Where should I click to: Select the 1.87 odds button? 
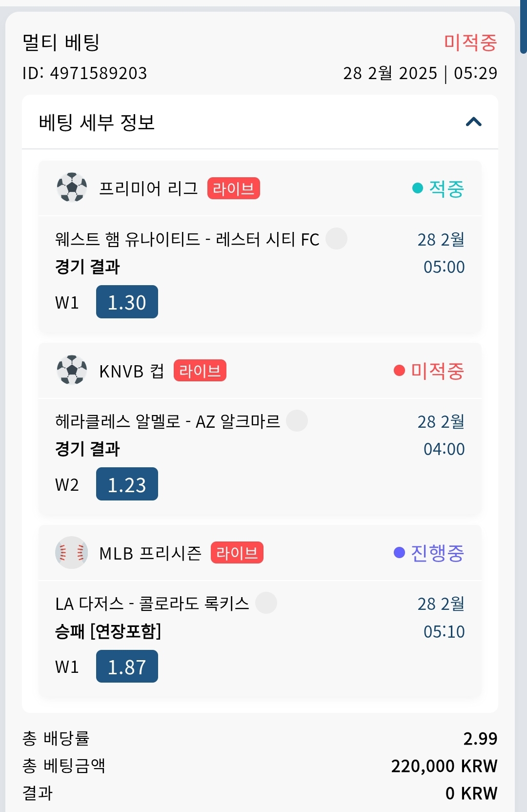[x=127, y=666]
